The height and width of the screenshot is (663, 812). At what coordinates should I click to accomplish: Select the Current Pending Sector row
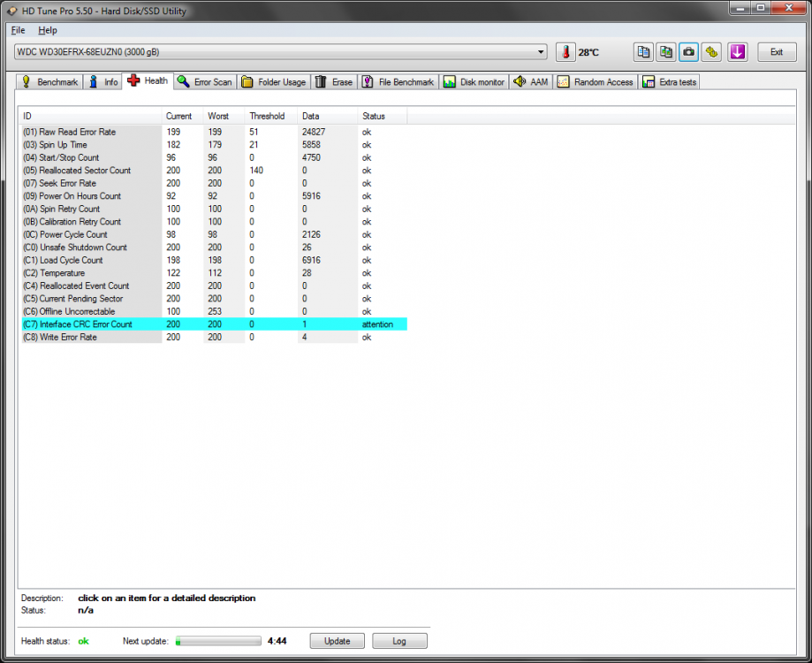pyautogui.click(x=214, y=299)
